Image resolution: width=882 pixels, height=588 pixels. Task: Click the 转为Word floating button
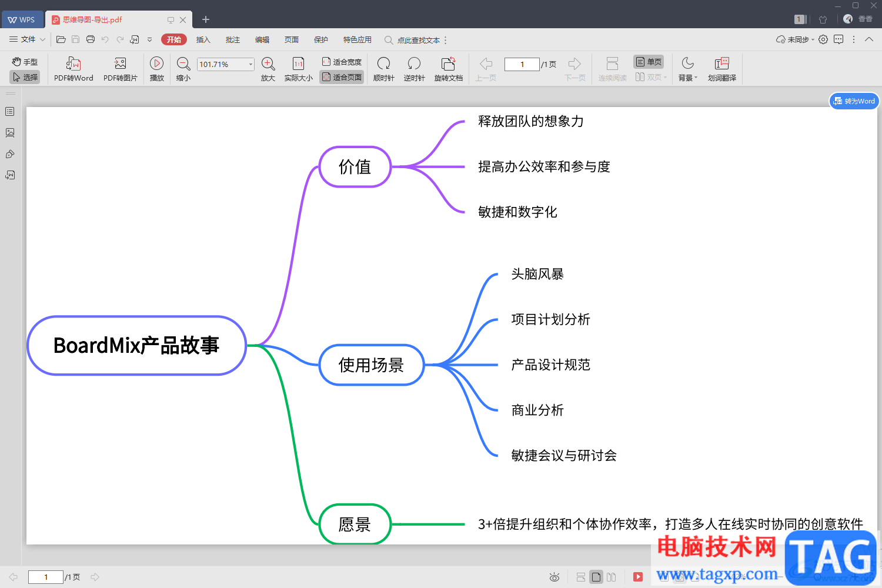[854, 101]
